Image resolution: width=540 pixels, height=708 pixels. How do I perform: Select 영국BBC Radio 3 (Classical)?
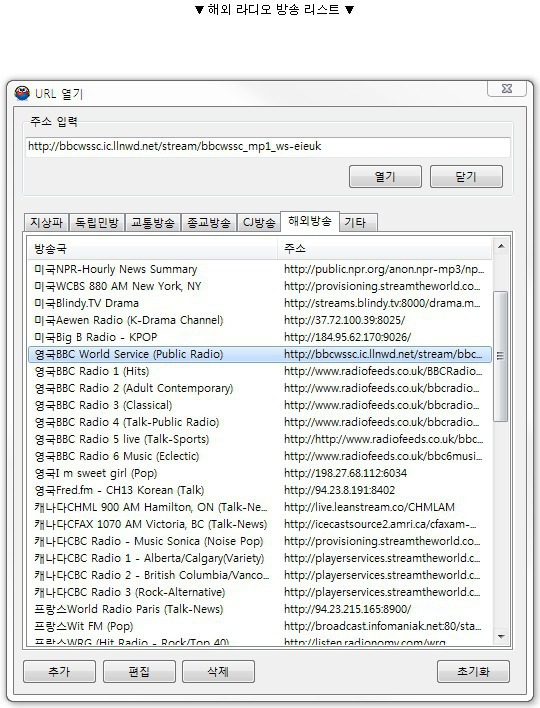click(x=259, y=405)
